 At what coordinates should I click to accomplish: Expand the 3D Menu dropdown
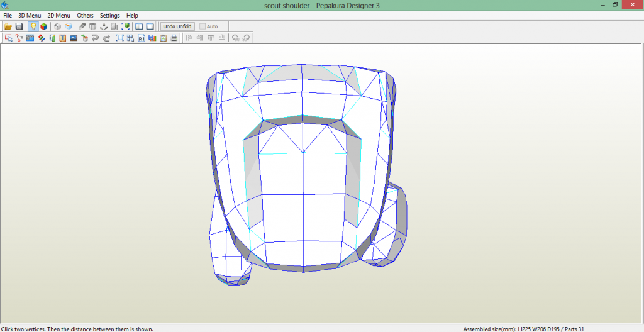[x=29, y=15]
